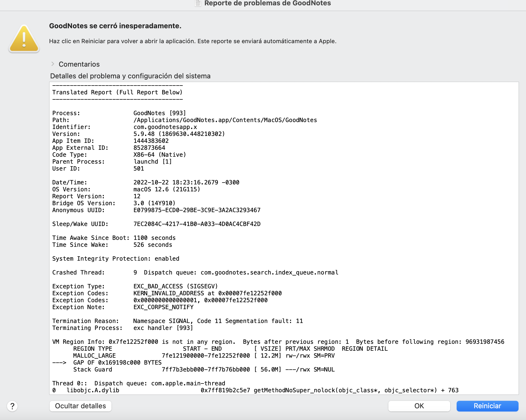
Task: Click the VM Region Info line
Action: click(x=278, y=342)
